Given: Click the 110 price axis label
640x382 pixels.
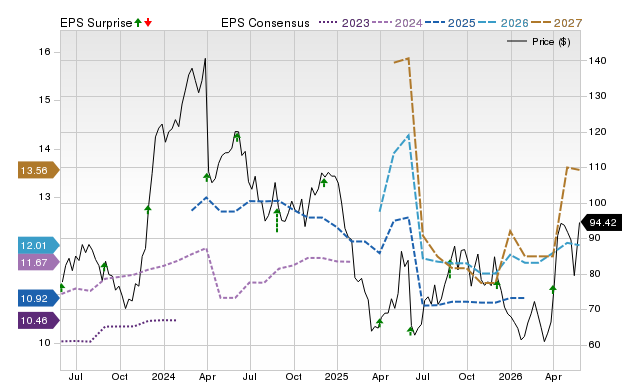Looking at the screenshot, I should 597,167.
